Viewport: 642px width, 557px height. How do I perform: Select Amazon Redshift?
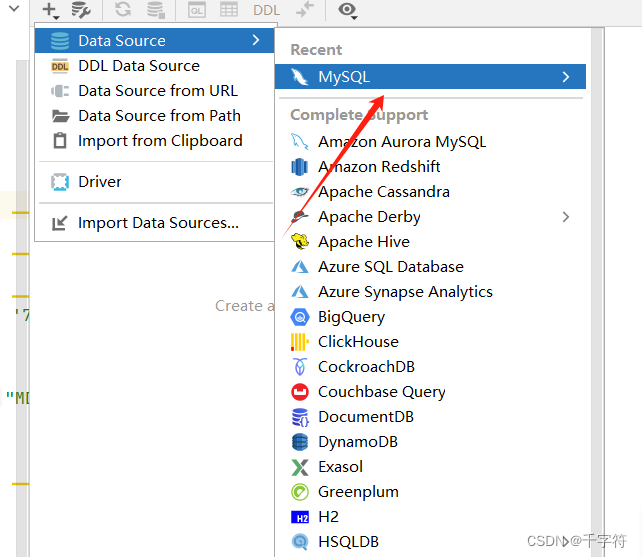click(x=430, y=167)
